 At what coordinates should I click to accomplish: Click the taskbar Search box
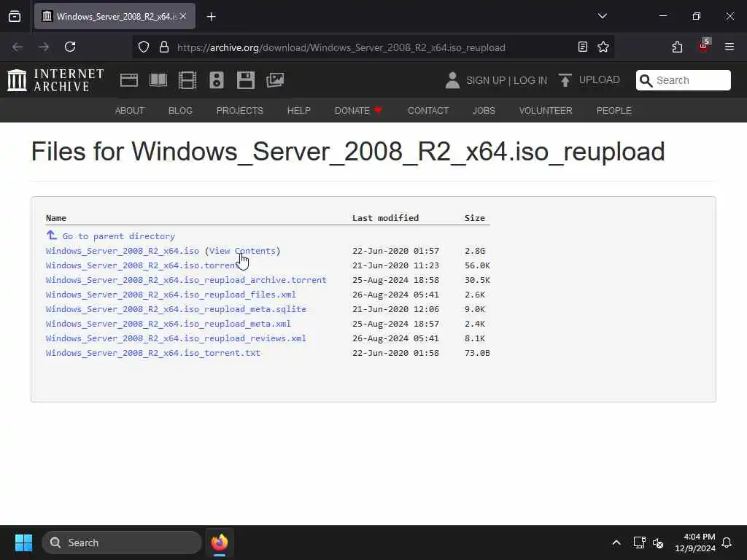[122, 542]
